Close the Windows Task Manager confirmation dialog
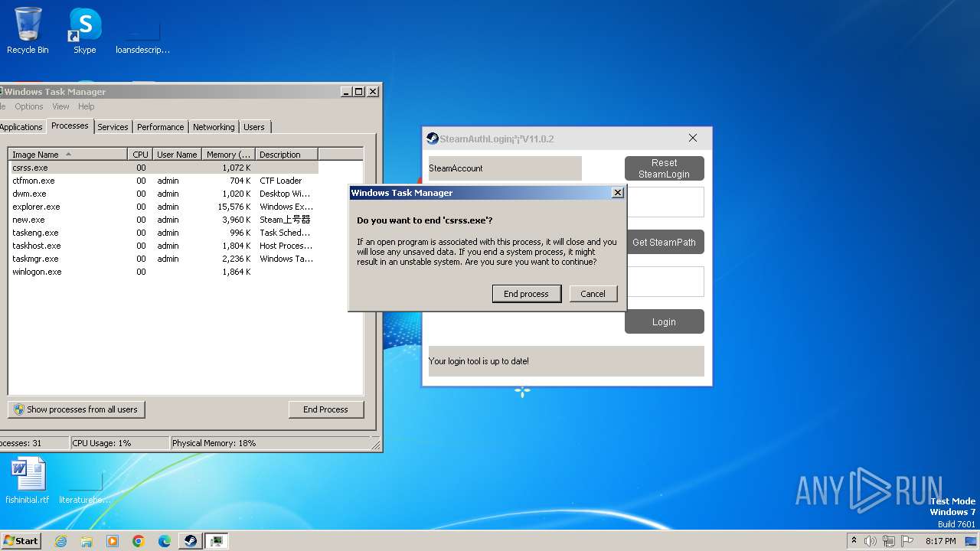 pyautogui.click(x=617, y=193)
